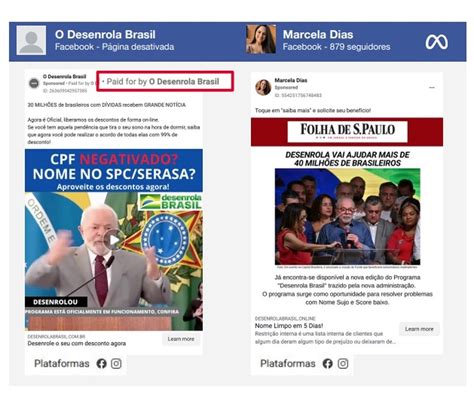Open the 'Nome Limpo em 5 Dias!' link title
This screenshot has height=407, width=474.
289,326
